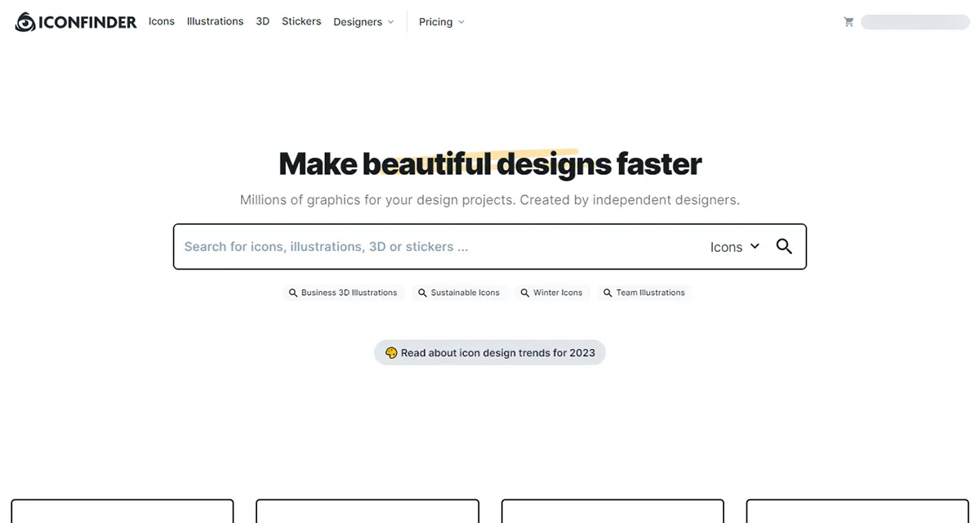Open the shopping cart icon
Screen dimensions: 980x523
coord(849,21)
